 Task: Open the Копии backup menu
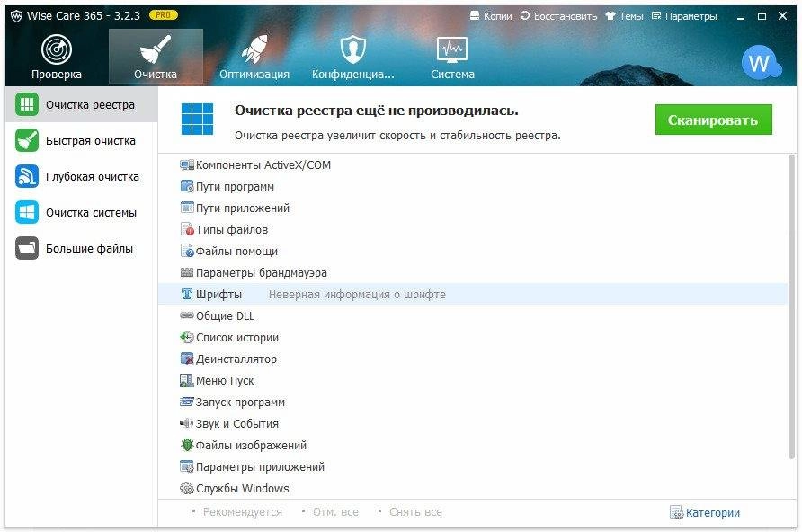[x=491, y=16]
